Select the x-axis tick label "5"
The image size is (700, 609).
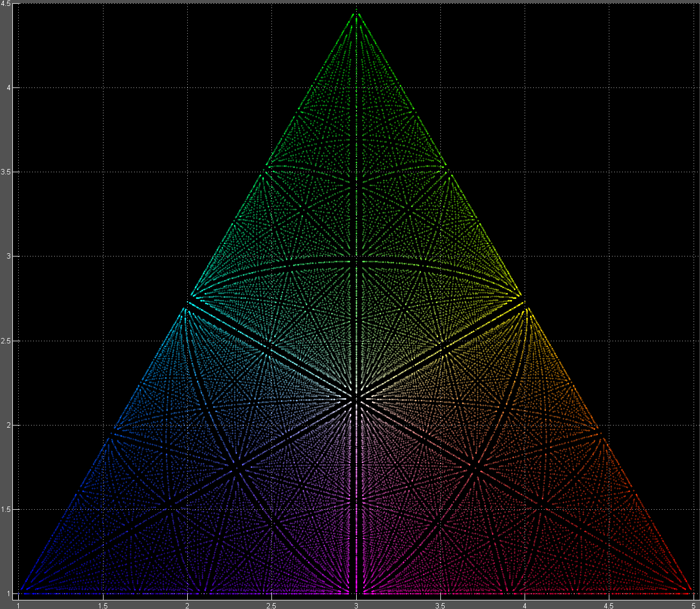click(x=694, y=605)
